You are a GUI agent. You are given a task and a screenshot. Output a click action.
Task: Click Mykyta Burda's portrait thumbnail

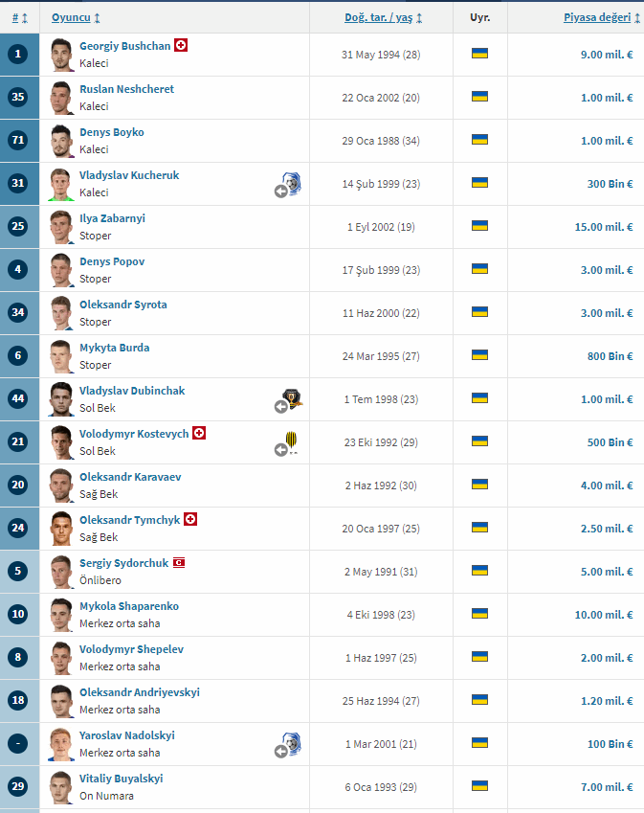61,356
